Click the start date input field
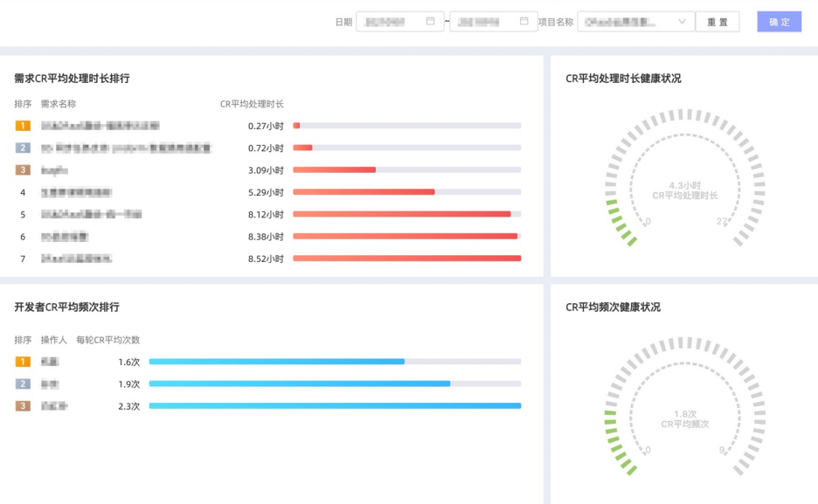818x504 pixels. (390, 22)
